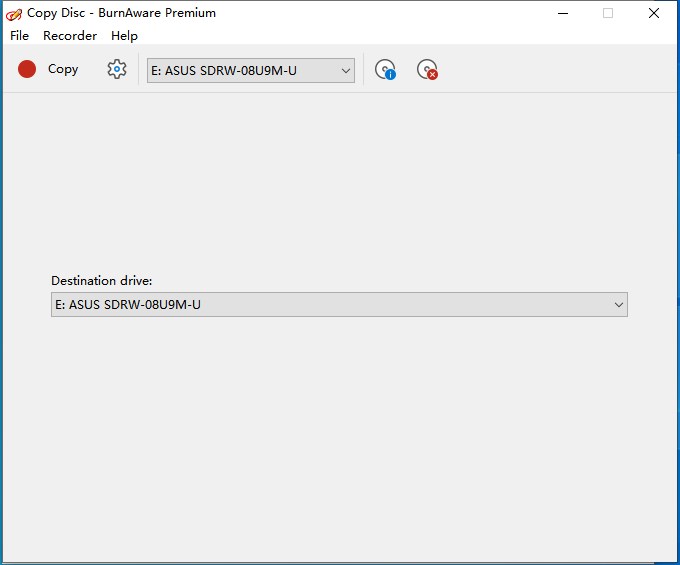680x565 pixels.
Task: Open the Destination drive combo box
Action: (330, 305)
